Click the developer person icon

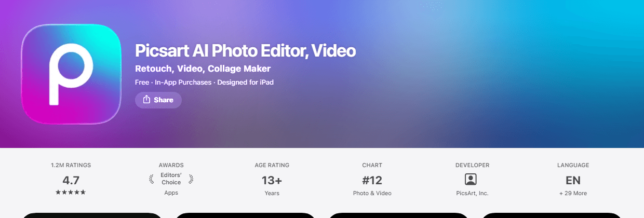[x=471, y=180]
